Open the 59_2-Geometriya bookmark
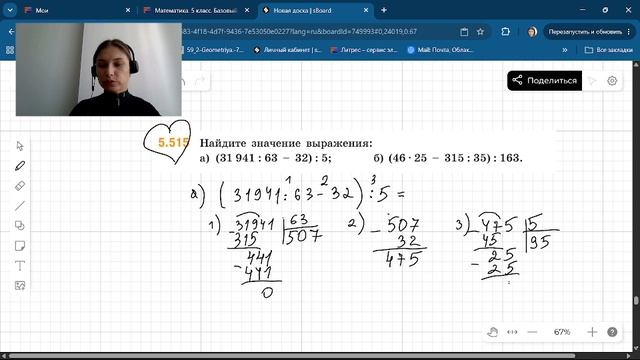Viewport: 640px width, 360px height. click(214, 50)
